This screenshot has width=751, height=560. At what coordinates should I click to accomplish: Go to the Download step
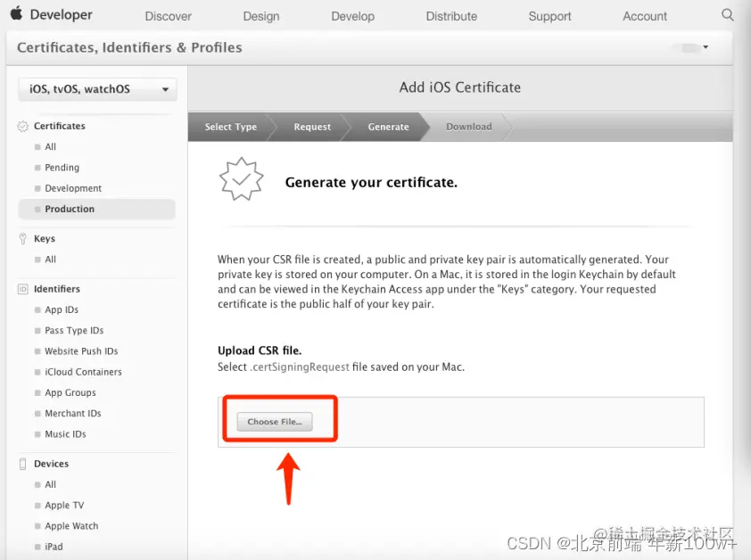click(x=469, y=127)
